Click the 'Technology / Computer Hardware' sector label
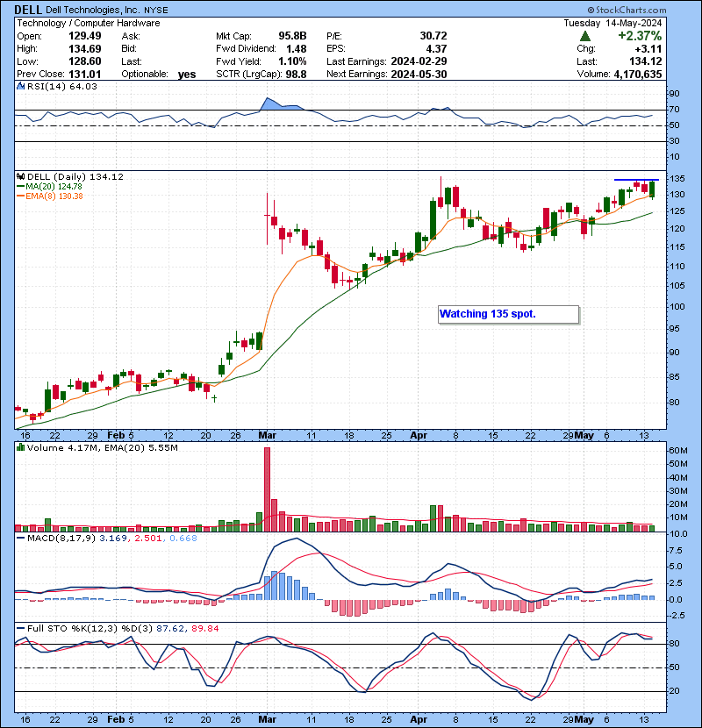This screenshot has width=702, height=728. 89,23
